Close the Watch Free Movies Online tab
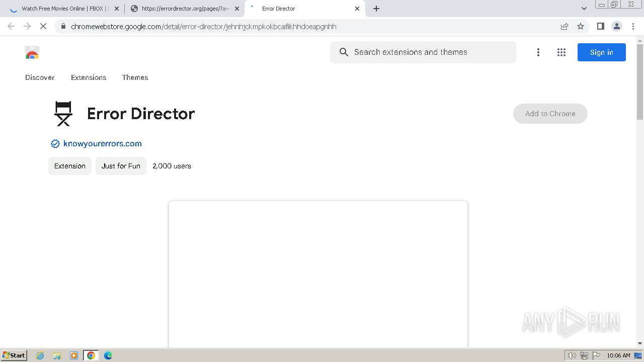This screenshot has width=644, height=362. tap(117, 9)
